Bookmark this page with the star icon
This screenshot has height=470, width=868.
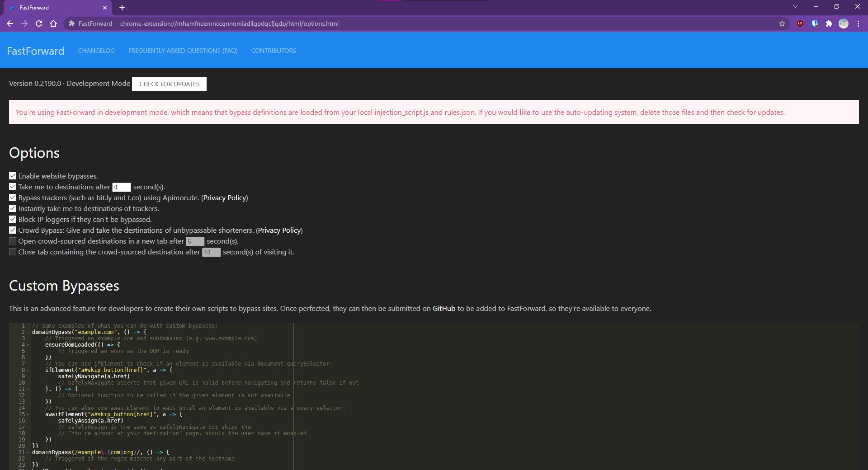pyautogui.click(x=782, y=23)
